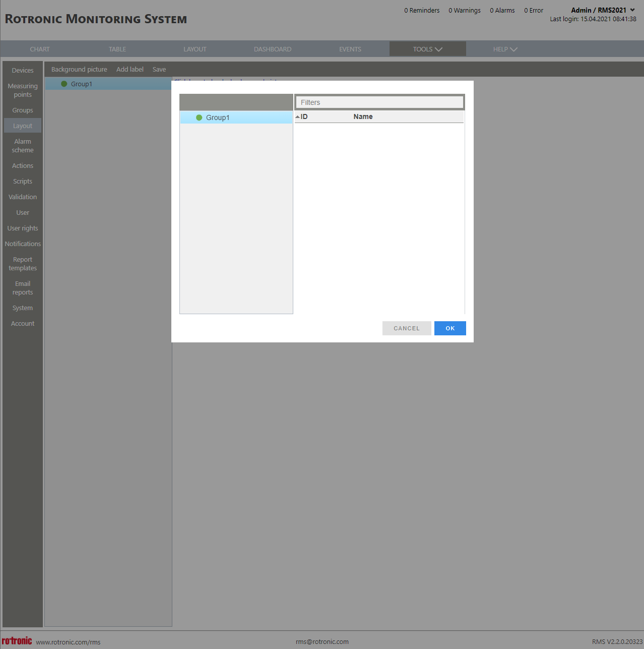644x649 pixels.
Task: Click the 0 Warnings status indicator
Action: (x=465, y=10)
